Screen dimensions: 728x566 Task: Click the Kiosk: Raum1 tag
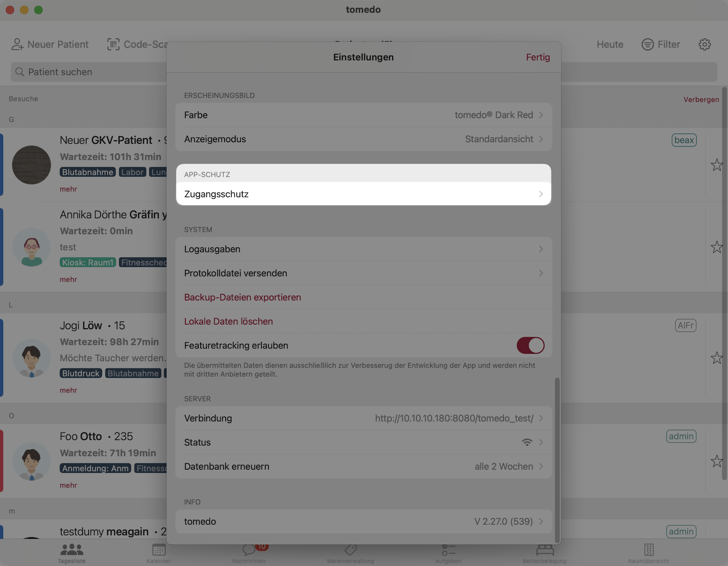point(88,262)
